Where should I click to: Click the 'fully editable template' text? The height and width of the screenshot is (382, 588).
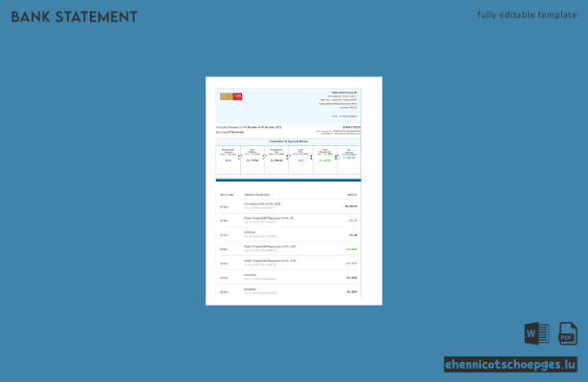point(527,15)
